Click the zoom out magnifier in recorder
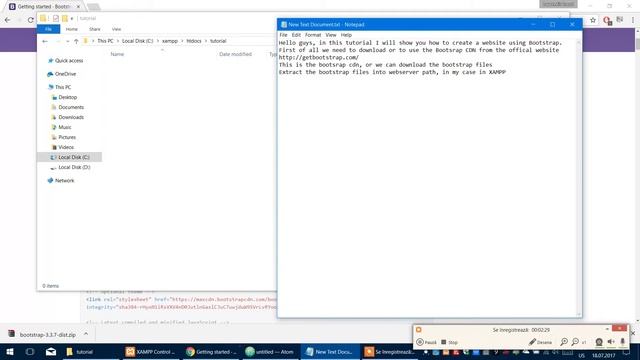Image resolution: width=640 pixels, height=360 pixels. coord(575,342)
